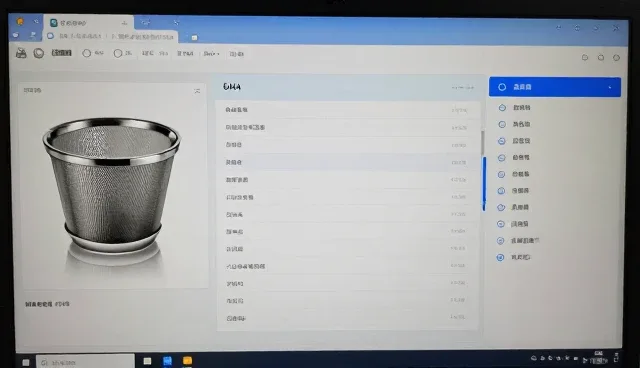
Task: Click the circular icon left of the address text
Action: 50,36
